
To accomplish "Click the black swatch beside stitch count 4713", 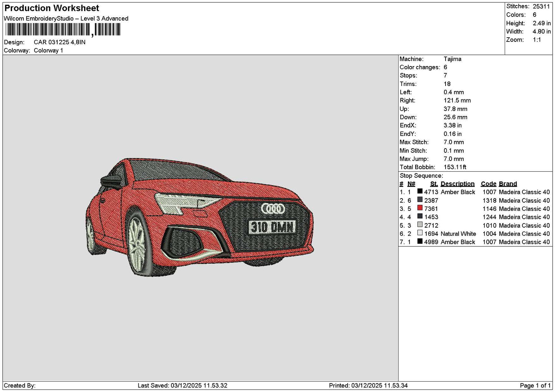I will [x=420, y=191].
